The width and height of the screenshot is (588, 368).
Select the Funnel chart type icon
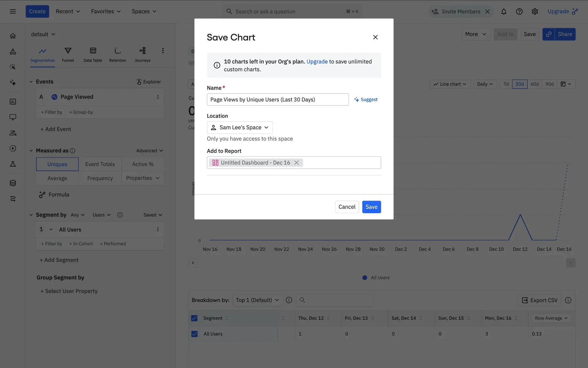pyautogui.click(x=68, y=51)
